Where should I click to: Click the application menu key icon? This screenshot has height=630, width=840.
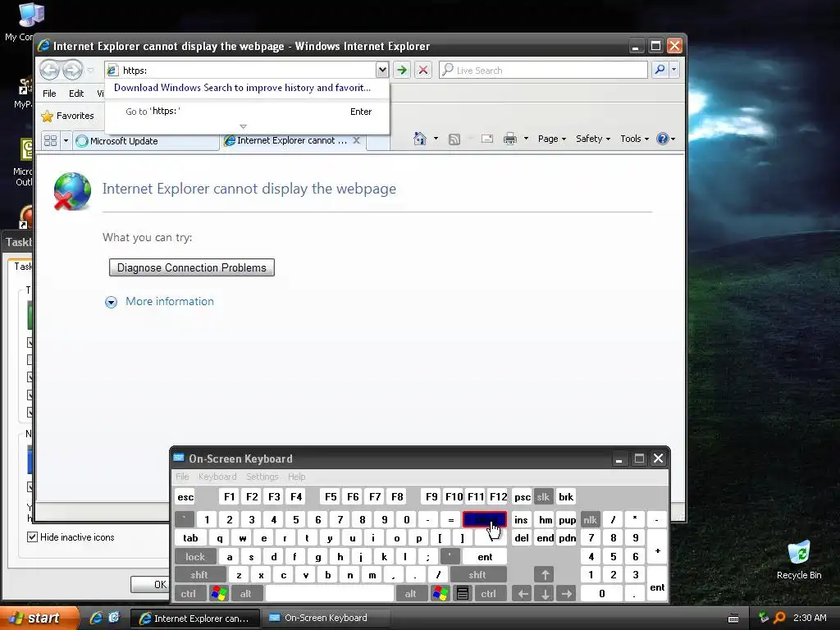pos(463,594)
